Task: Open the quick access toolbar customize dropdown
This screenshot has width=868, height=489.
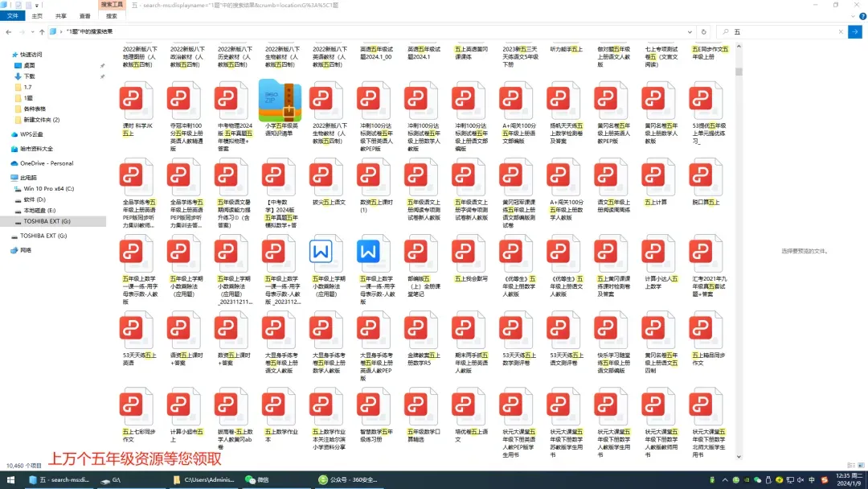Action: 37,5
